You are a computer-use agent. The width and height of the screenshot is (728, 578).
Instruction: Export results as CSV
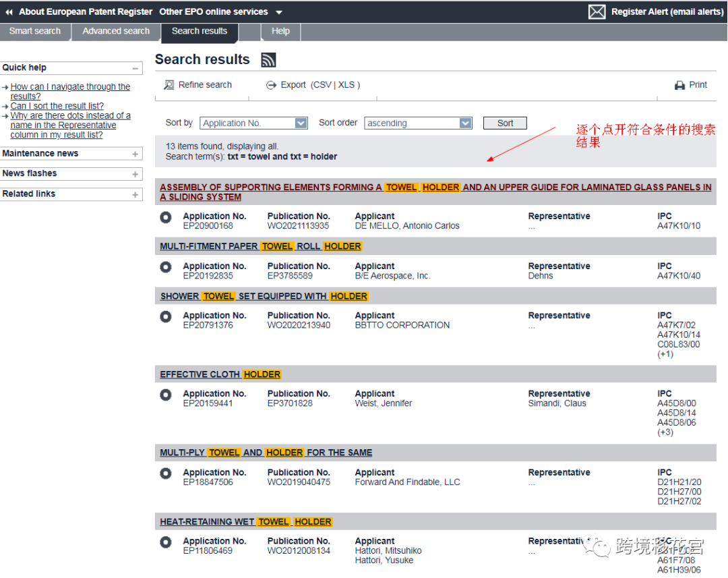pyautogui.click(x=322, y=85)
